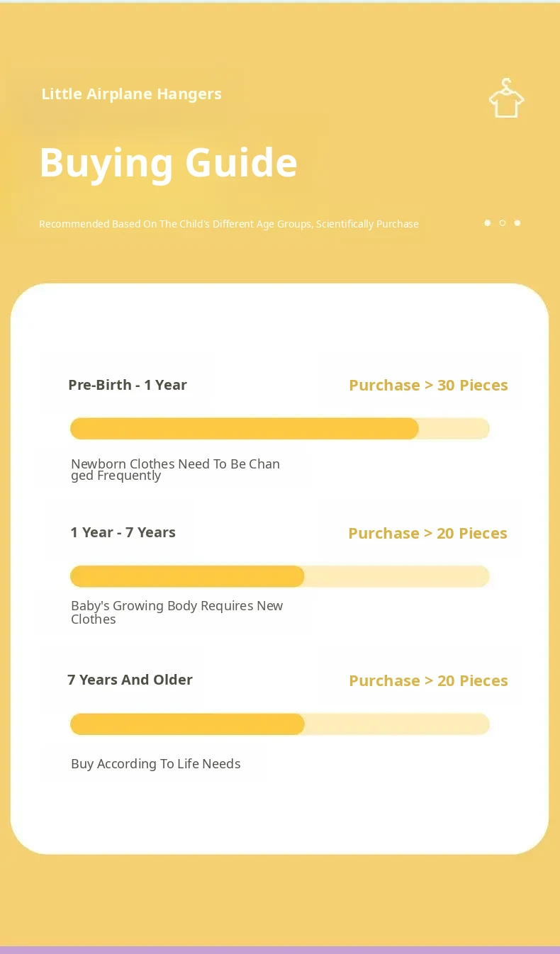Select the 1 Year - 7 Years label
Image resolution: width=560 pixels, height=954 pixels.
pos(123,532)
